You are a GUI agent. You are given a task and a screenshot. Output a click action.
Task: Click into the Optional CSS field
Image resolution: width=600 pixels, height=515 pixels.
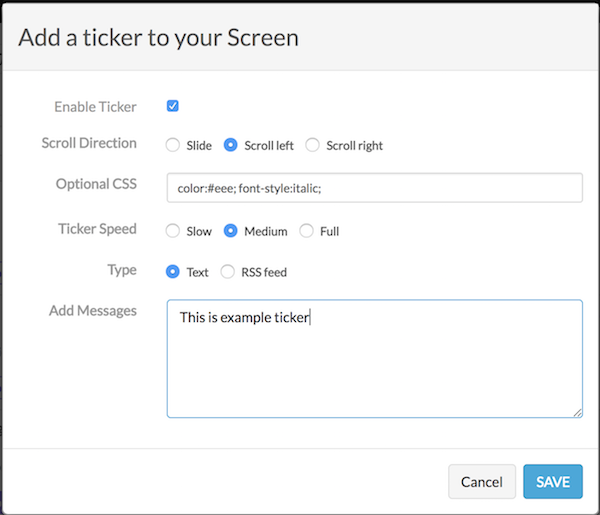pos(375,188)
